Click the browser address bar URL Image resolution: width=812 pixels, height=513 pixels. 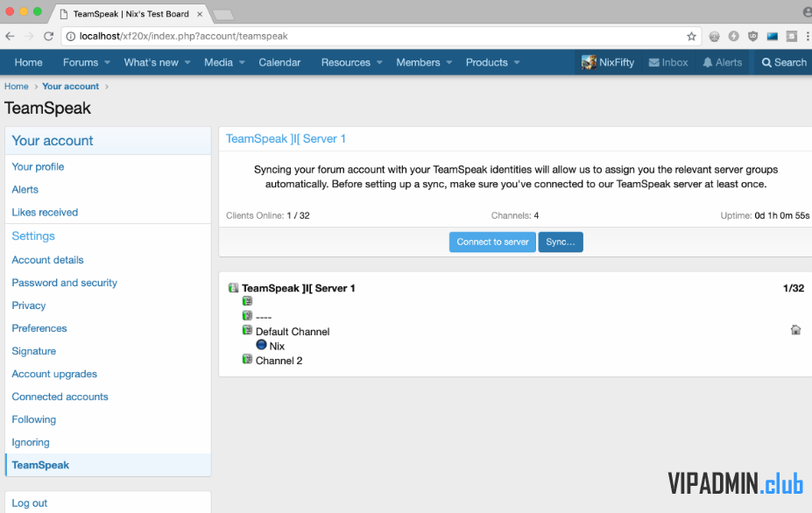click(184, 36)
